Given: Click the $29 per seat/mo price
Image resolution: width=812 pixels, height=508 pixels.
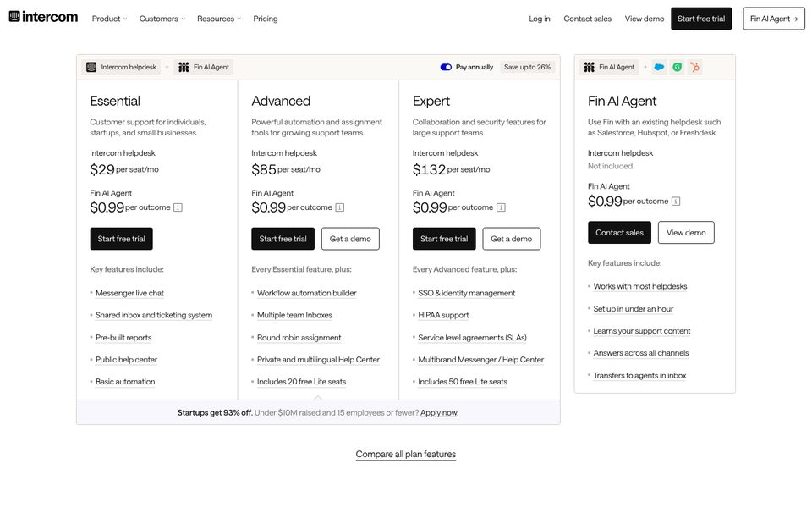Looking at the screenshot, I should 124,169.
